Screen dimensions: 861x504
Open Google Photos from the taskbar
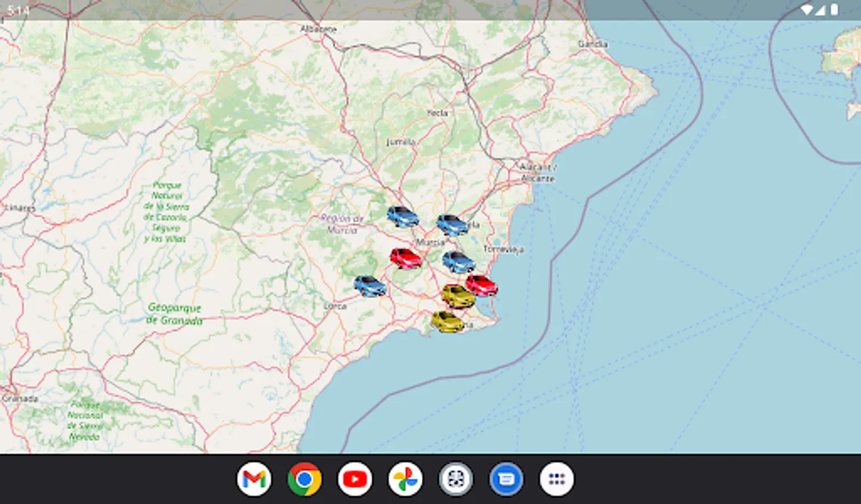pos(405,479)
